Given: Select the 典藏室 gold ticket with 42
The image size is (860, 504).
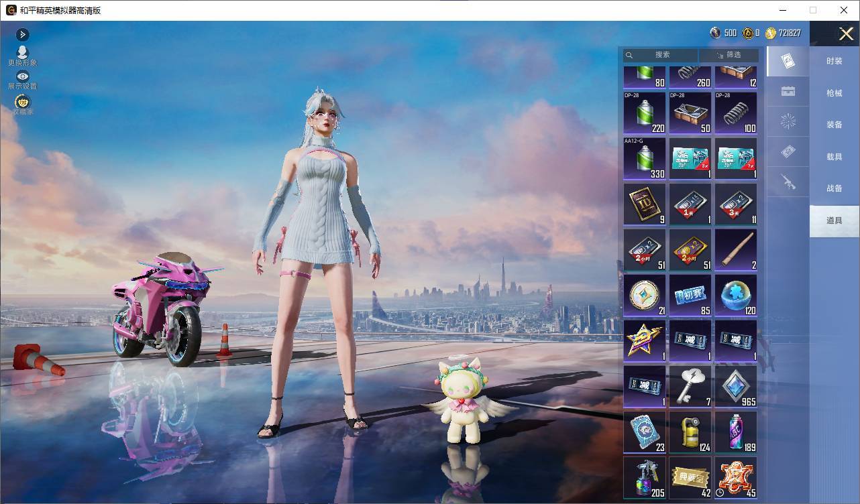Looking at the screenshot, I should (690, 477).
